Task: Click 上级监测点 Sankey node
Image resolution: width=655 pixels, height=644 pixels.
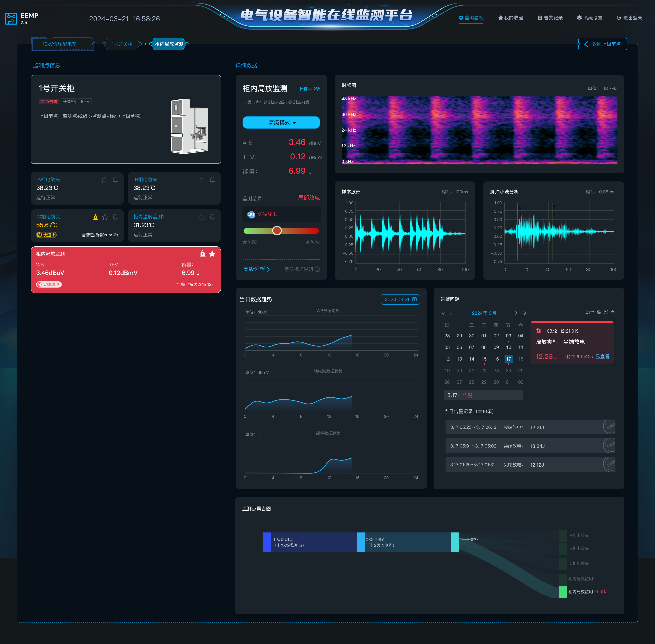Action: 267,542
